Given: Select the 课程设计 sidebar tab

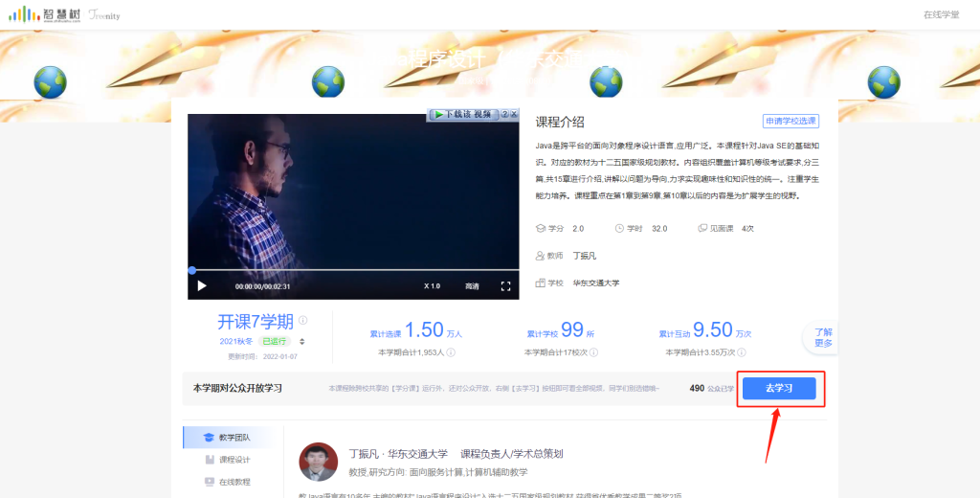Looking at the screenshot, I should [x=228, y=460].
